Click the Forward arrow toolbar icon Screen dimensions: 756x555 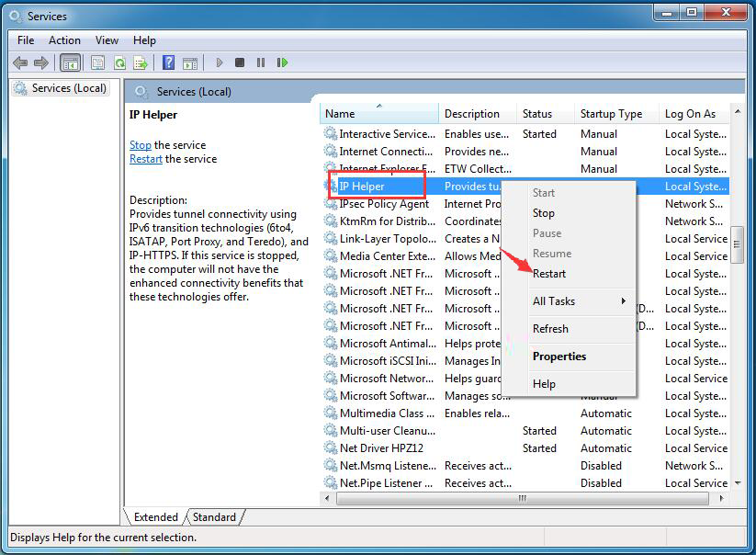pyautogui.click(x=41, y=62)
